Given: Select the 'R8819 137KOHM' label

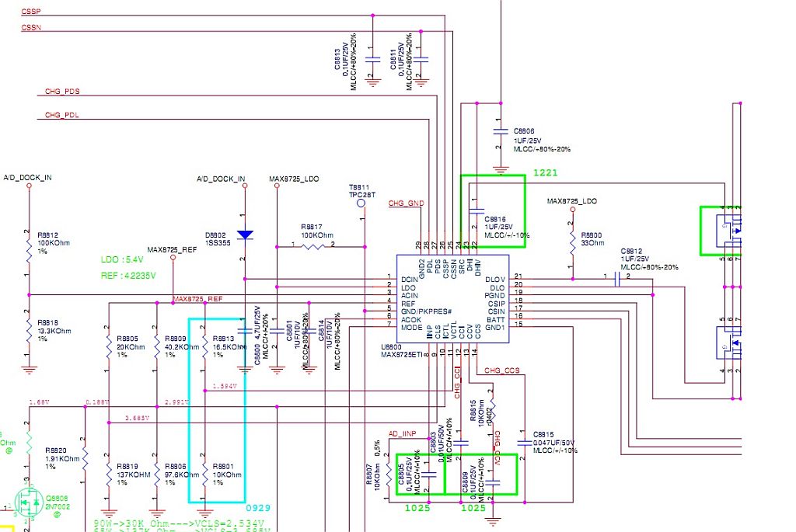Looking at the screenshot, I should (134, 471).
